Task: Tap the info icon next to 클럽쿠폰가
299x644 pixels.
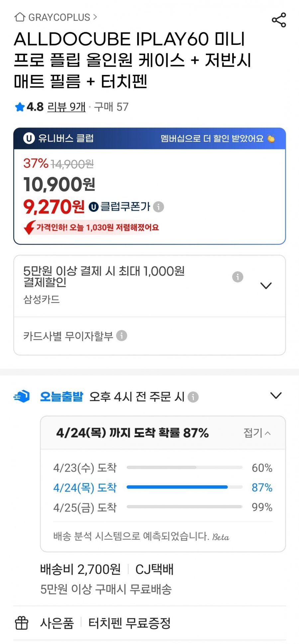Action: click(x=158, y=207)
